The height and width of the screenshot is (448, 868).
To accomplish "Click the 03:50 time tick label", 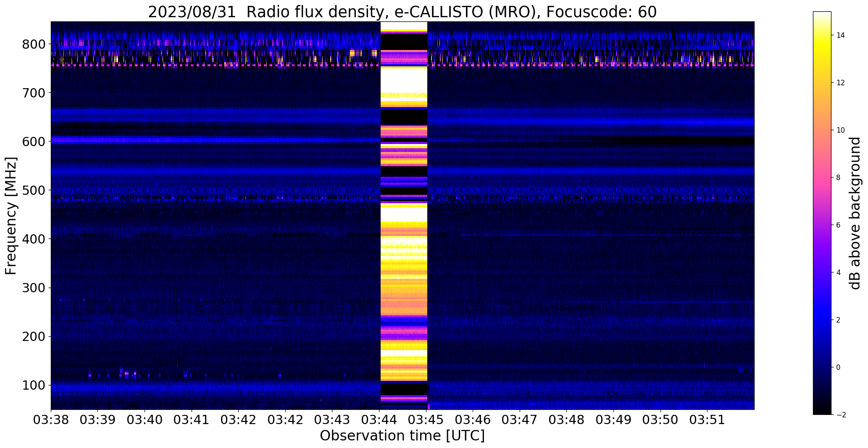I will tap(660, 420).
